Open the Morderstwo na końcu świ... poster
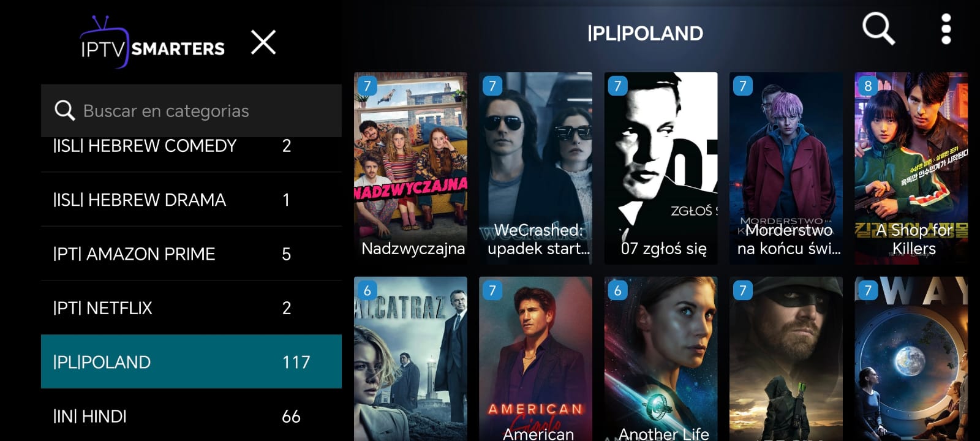 [x=786, y=168]
